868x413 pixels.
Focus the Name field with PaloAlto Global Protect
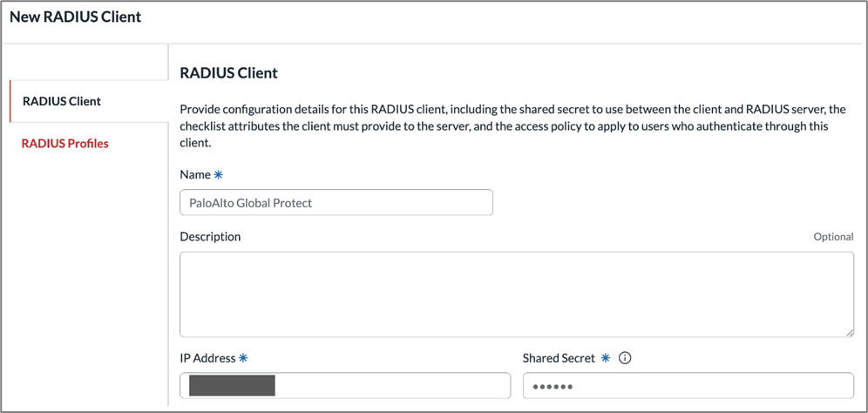[336, 202]
